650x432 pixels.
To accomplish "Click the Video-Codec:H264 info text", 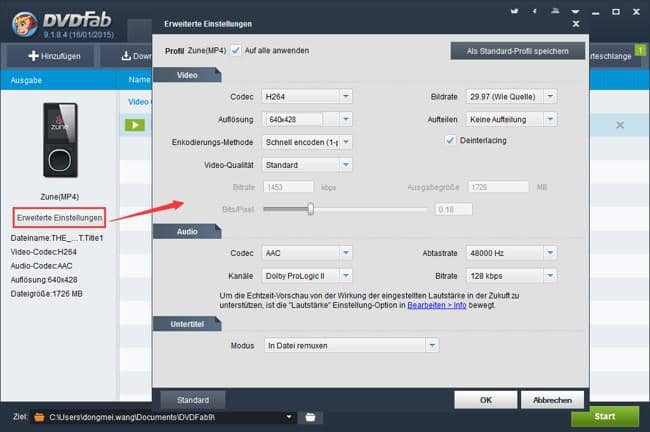I will click(44, 252).
